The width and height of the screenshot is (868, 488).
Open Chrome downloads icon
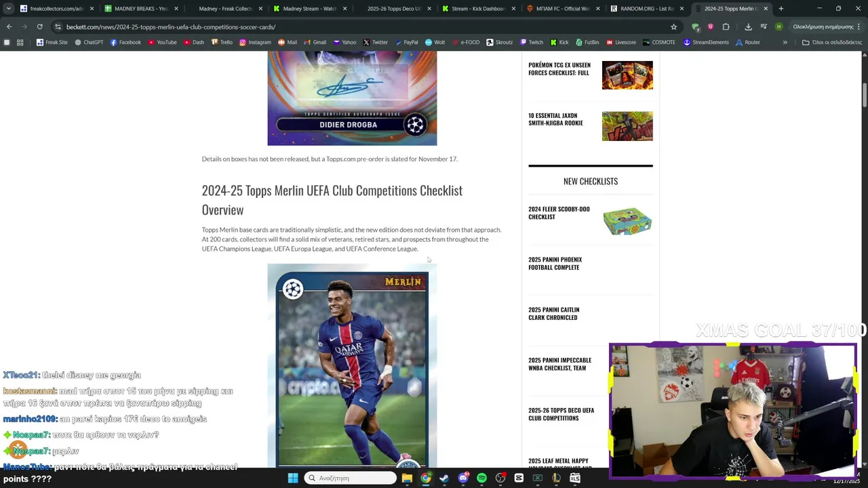tap(748, 26)
